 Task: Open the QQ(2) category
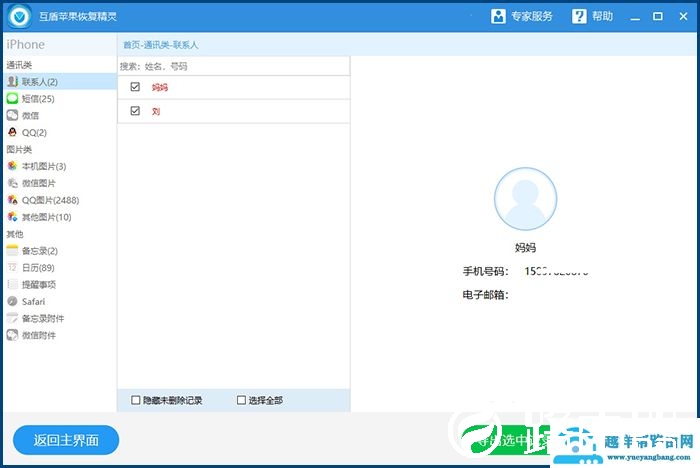tap(34, 133)
